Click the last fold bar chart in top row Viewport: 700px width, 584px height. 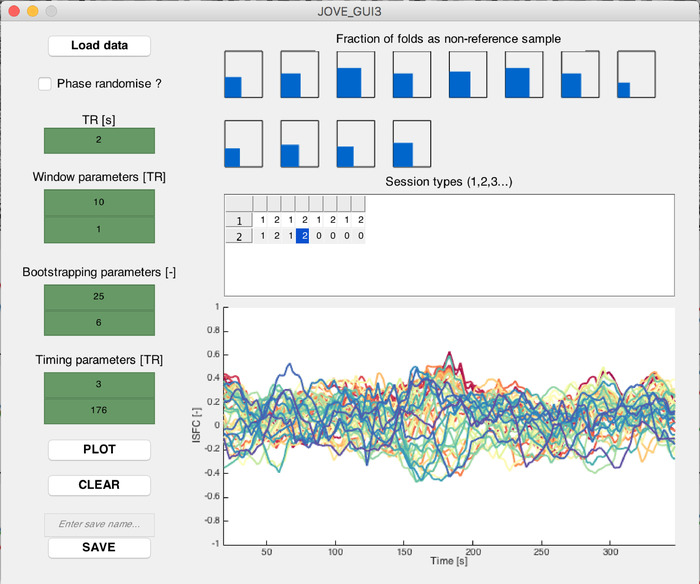click(x=636, y=74)
